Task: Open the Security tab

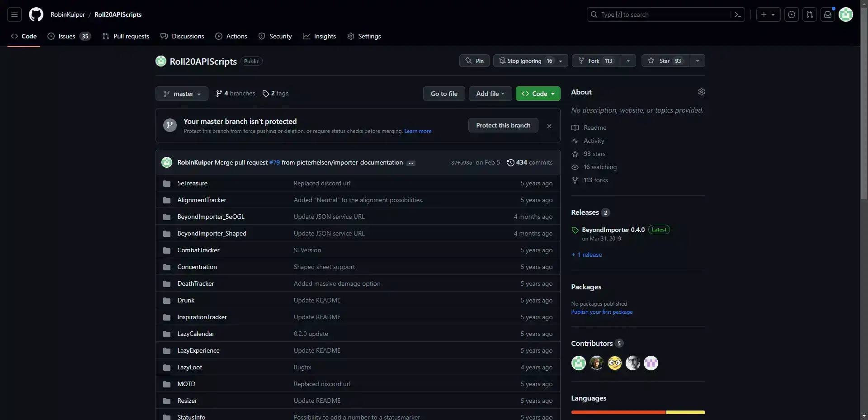Action: click(x=275, y=36)
